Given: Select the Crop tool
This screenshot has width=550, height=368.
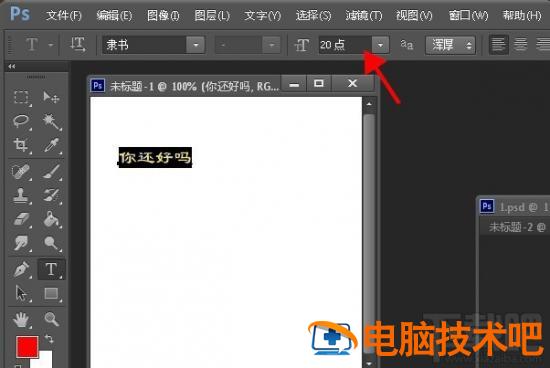Looking at the screenshot, I should point(21,145).
